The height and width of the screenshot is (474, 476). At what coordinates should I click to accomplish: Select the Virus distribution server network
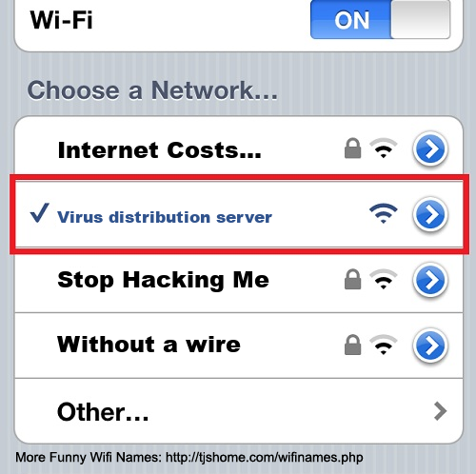tap(239, 214)
